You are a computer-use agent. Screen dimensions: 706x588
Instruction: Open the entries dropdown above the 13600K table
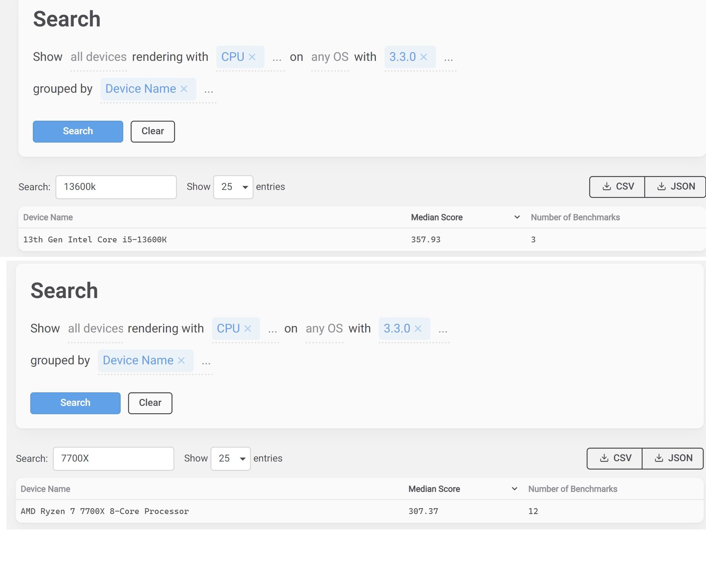click(x=233, y=187)
